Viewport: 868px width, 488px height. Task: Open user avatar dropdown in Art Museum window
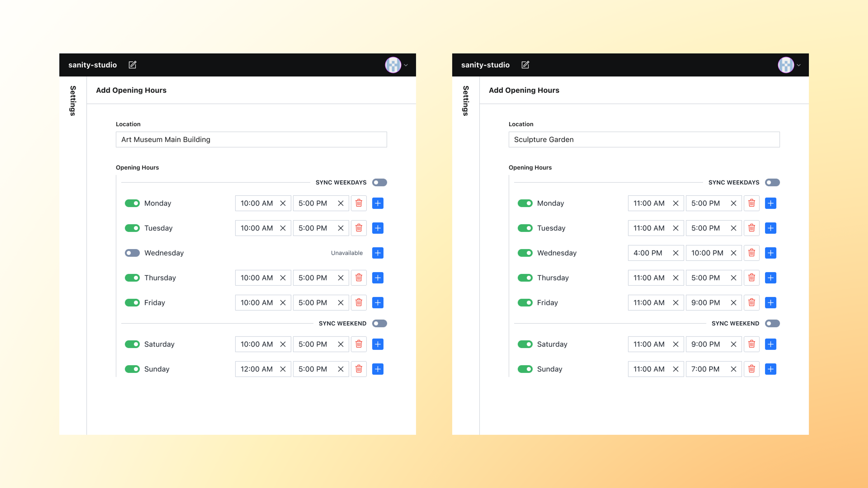(397, 65)
